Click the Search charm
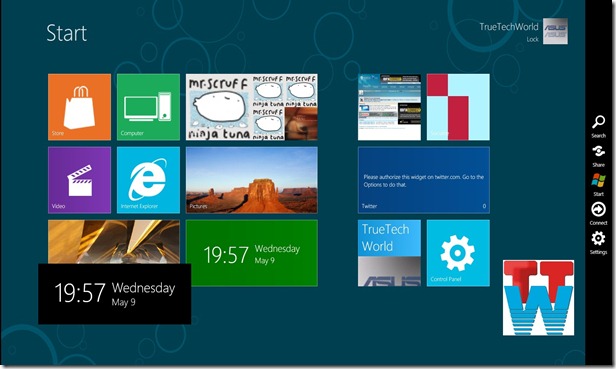The width and height of the screenshot is (616, 369). (598, 127)
